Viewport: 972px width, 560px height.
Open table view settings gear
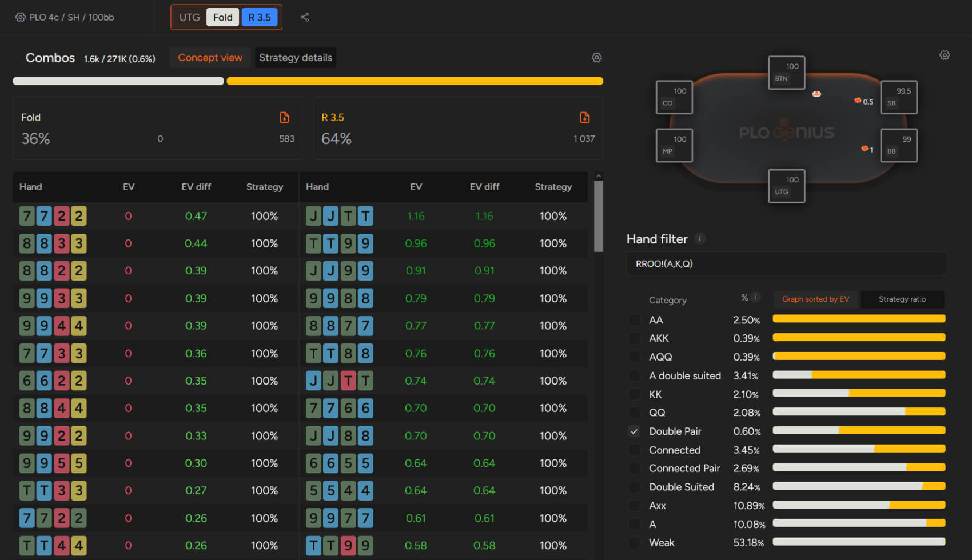(945, 55)
